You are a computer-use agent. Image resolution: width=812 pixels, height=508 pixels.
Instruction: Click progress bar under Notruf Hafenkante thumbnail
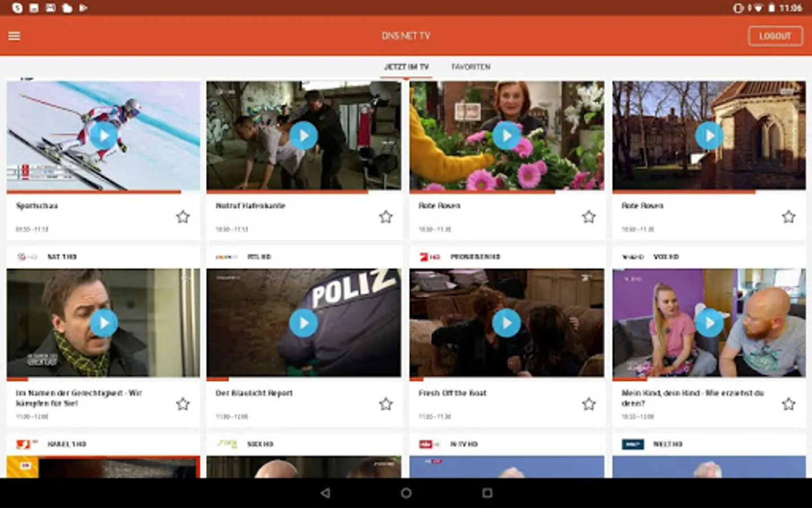303,192
